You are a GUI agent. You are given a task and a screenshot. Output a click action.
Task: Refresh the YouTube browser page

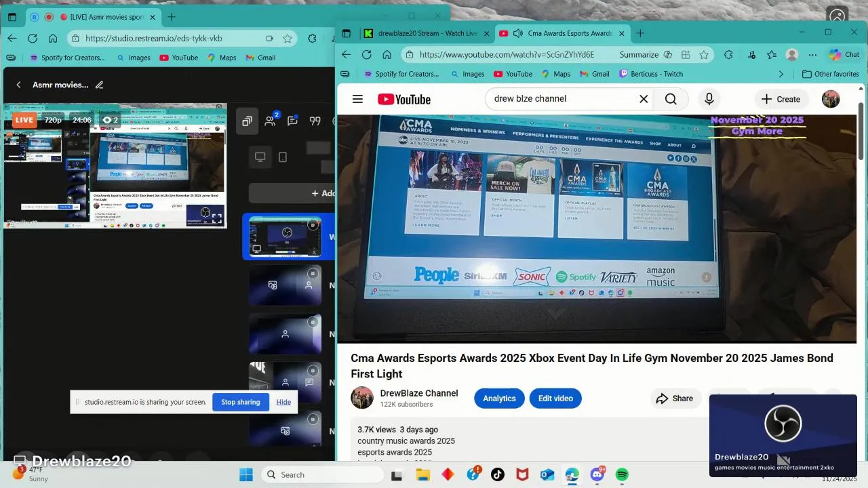366,55
